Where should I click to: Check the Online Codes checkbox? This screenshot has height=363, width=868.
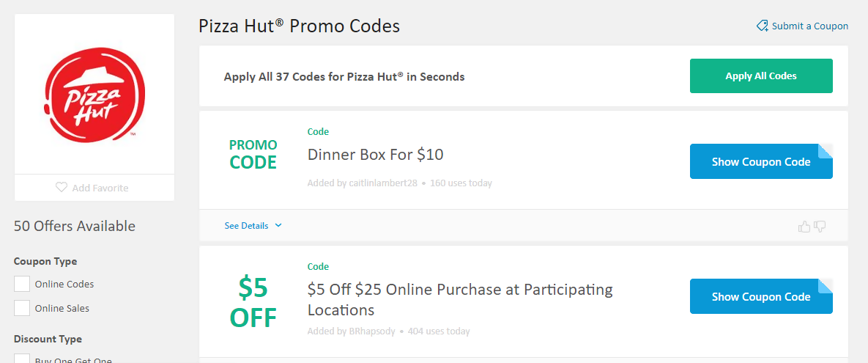[22, 284]
